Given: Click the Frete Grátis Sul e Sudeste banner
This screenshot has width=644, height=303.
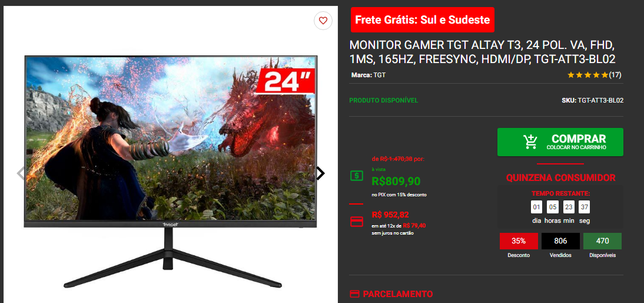Looking at the screenshot, I should click(423, 19).
